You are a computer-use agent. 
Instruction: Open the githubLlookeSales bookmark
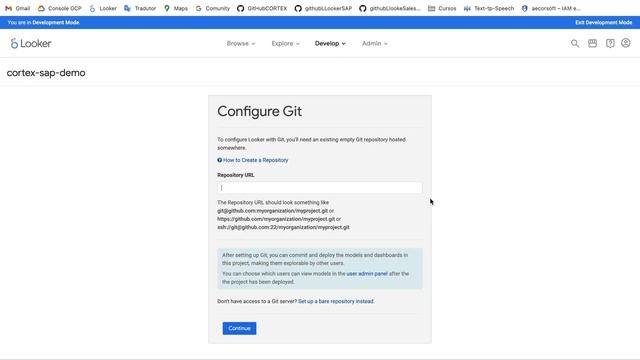pyautogui.click(x=390, y=8)
